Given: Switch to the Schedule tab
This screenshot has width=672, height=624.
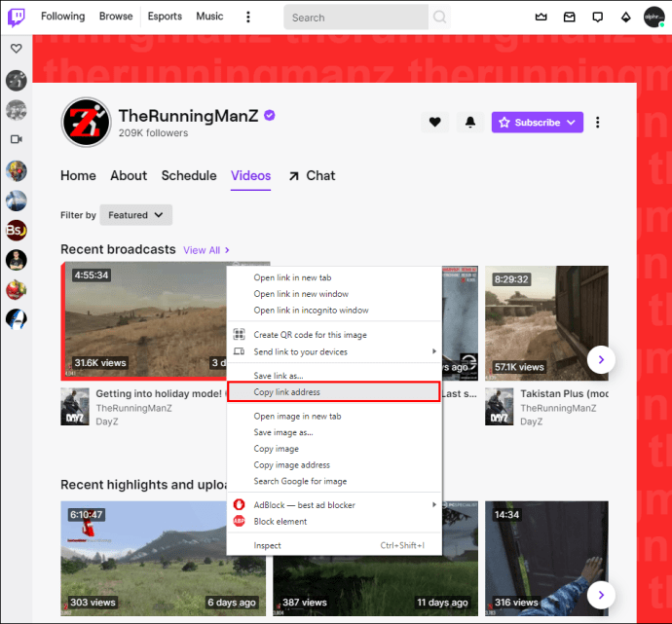Looking at the screenshot, I should click(189, 175).
